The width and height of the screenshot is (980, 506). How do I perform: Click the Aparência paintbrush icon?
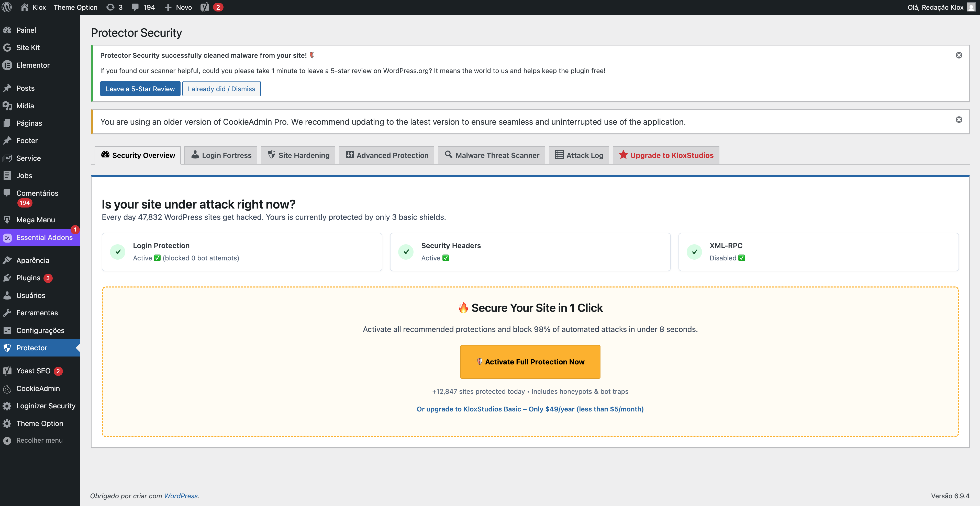click(x=7, y=260)
